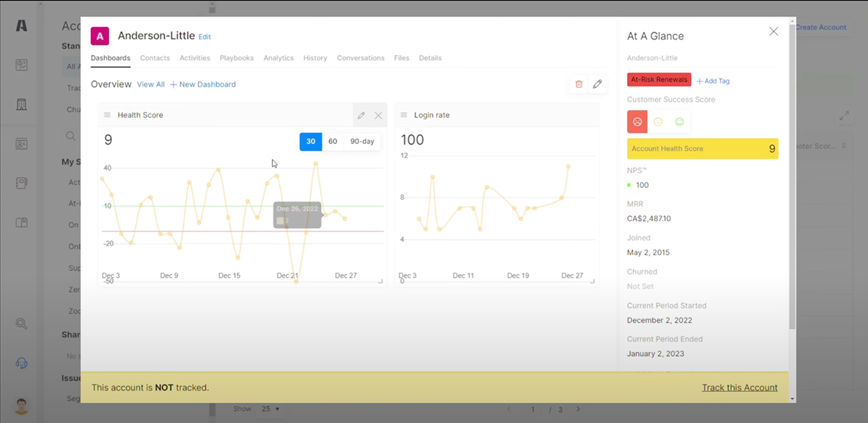Click the contacts card icon in the sidebar
The image size is (868, 423).
[x=20, y=142]
